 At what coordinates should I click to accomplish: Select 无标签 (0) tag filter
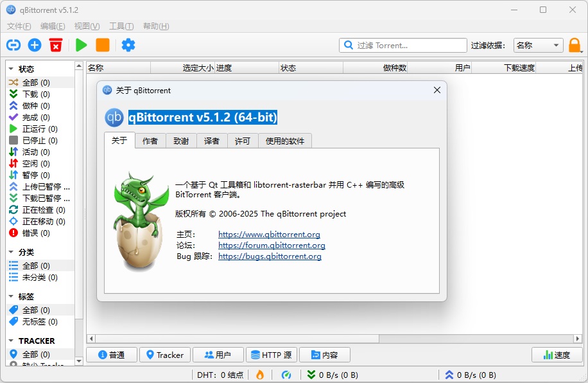click(40, 321)
